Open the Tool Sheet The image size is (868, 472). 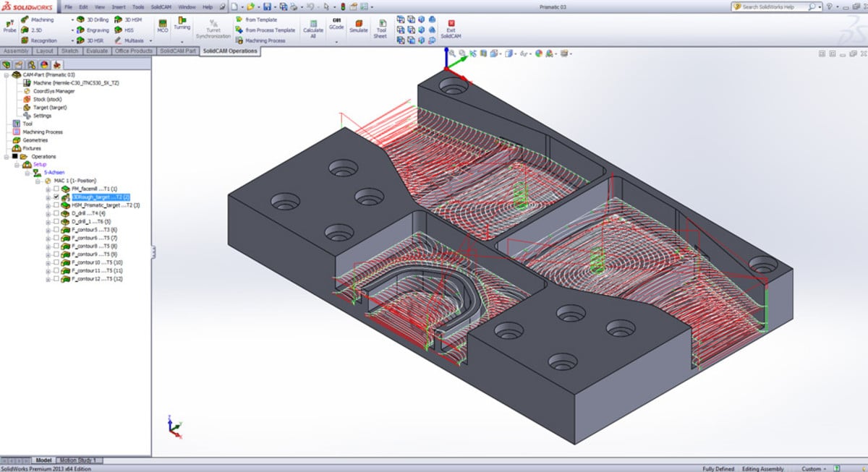[380, 25]
